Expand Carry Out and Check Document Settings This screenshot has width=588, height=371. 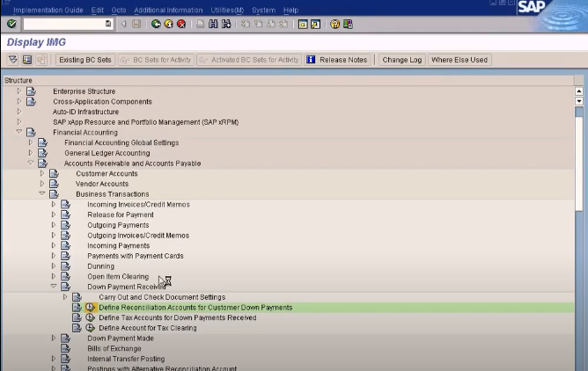click(x=65, y=297)
